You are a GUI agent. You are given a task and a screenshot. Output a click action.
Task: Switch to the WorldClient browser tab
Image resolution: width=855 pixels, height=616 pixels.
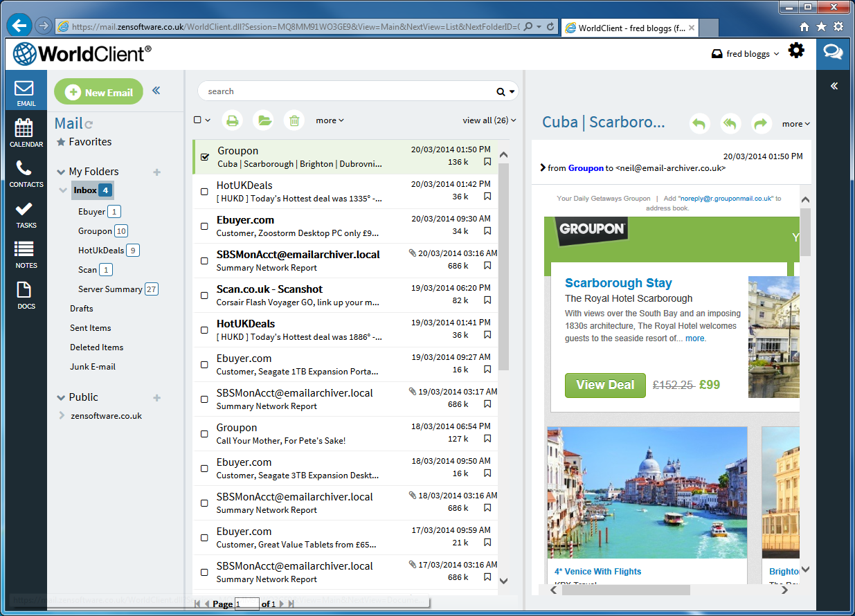(630, 28)
